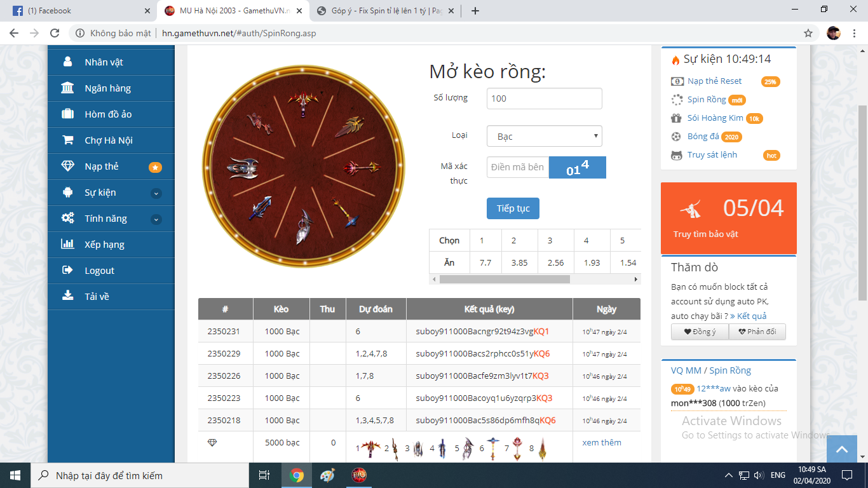Viewport: 868px width, 488px height.
Task: Click the bank icon beside Ngân hàng
Action: click(x=67, y=88)
